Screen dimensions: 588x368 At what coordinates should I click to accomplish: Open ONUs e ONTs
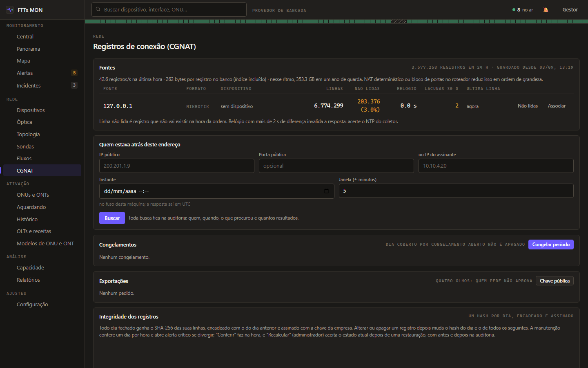pos(42,195)
